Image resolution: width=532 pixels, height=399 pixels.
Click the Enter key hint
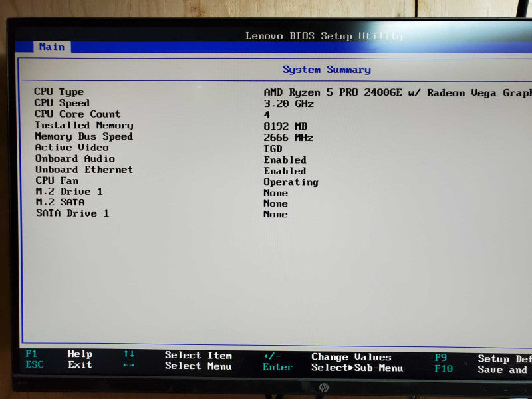pos(277,367)
